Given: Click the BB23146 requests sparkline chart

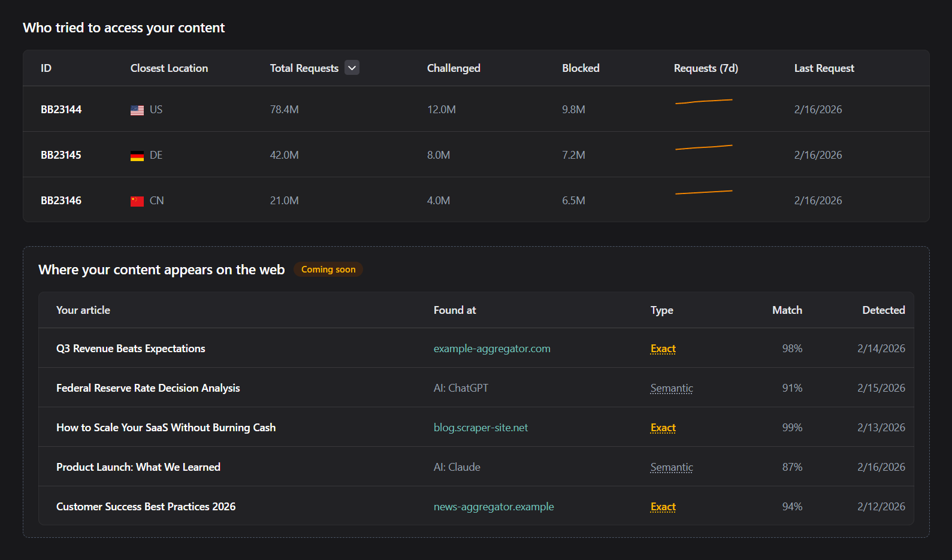Looking at the screenshot, I should tap(703, 193).
